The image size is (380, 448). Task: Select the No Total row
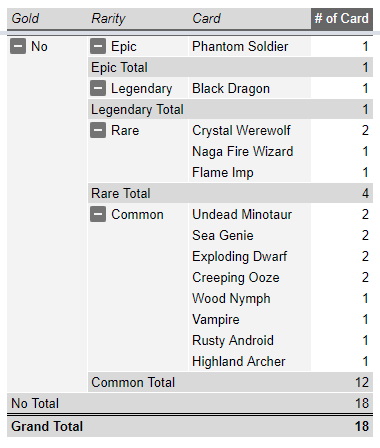190,403
